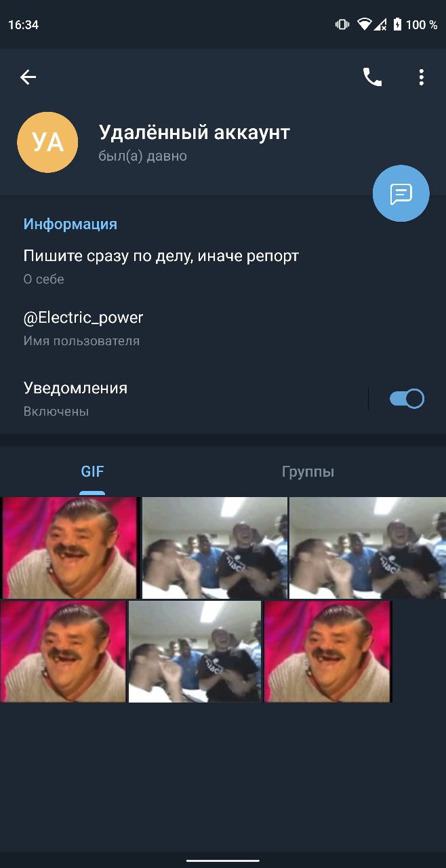Open the three-dot overflow menu
446x868 pixels.
click(x=421, y=77)
